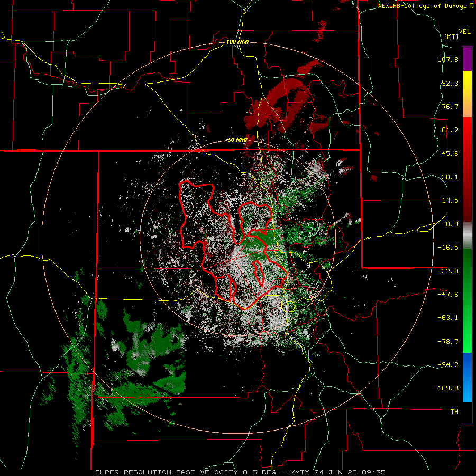
Task: Click the 100 NMI range ring label
Action: coord(237,42)
